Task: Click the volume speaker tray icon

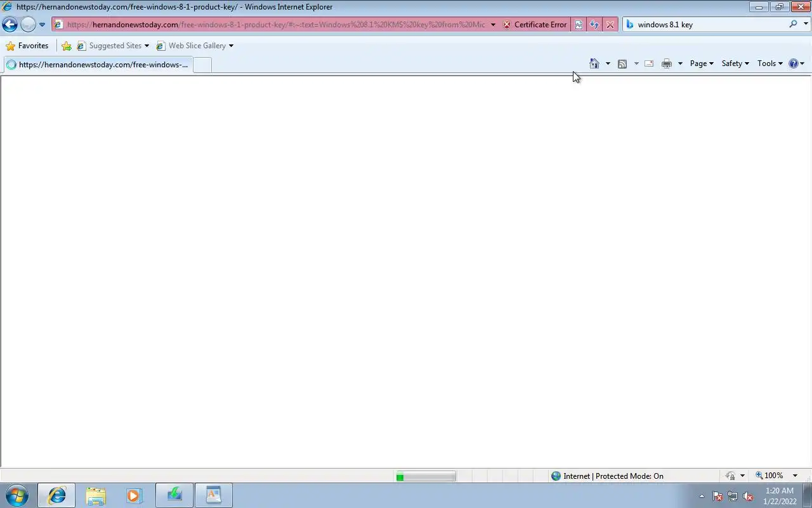Action: point(748,497)
